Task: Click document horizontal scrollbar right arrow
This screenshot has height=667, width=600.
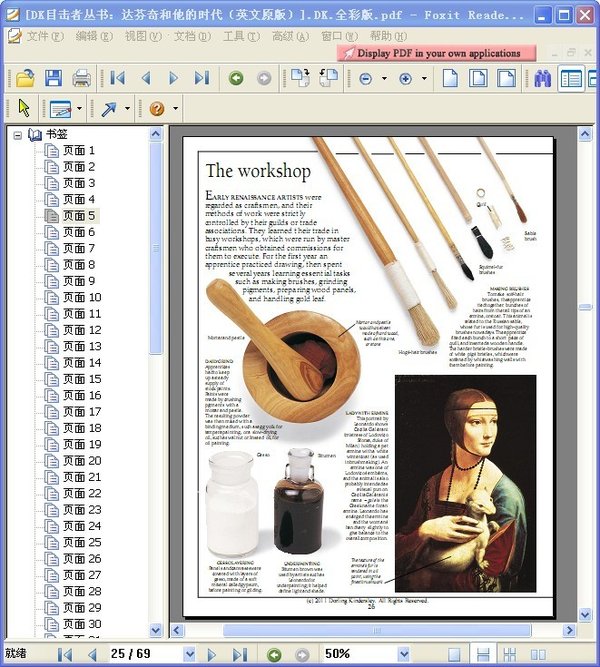Action: tap(569, 630)
